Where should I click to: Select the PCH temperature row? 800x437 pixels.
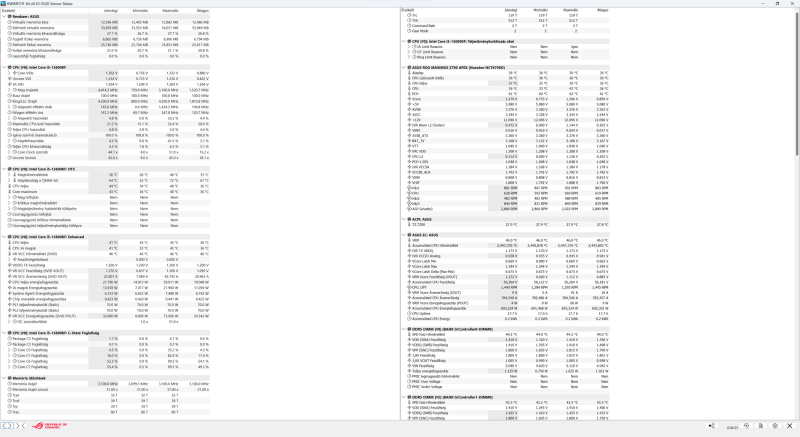click(506, 94)
